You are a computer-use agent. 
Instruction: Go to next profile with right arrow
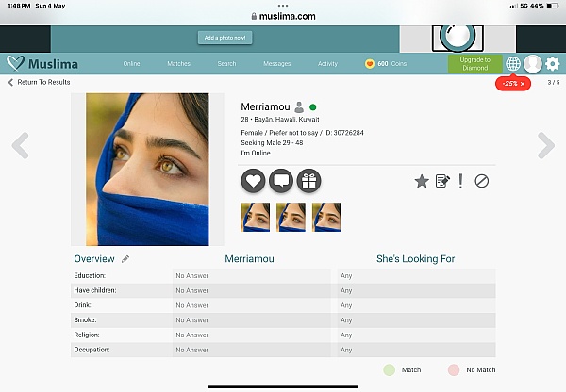coord(545,145)
